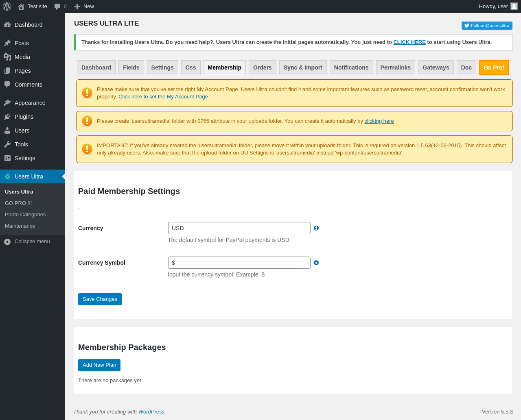Switch to the Fields tab
Image resolution: width=521 pixels, height=420 pixels.
pyautogui.click(x=131, y=67)
